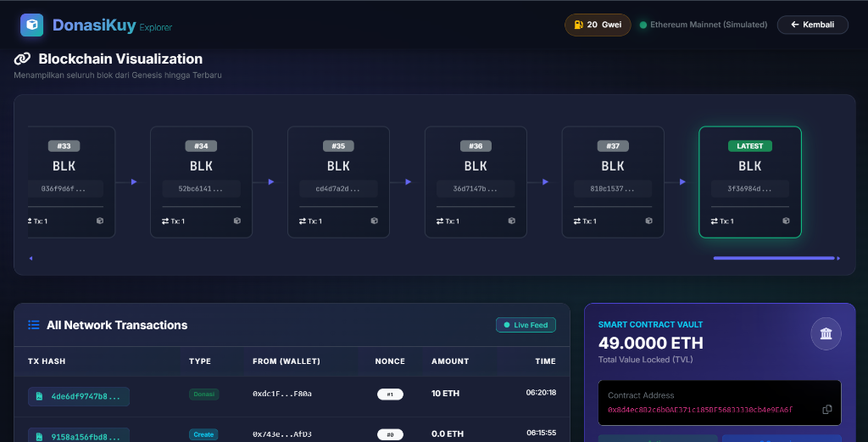This screenshot has width=868, height=442.
Task: Click wallet address 0xdc1F...F80a
Action: coord(281,394)
